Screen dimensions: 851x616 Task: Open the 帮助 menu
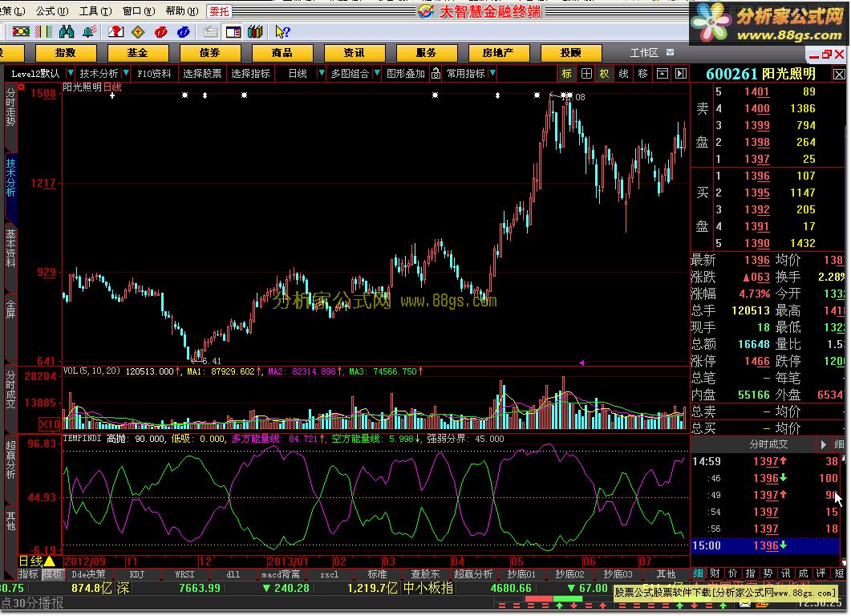[x=182, y=11]
